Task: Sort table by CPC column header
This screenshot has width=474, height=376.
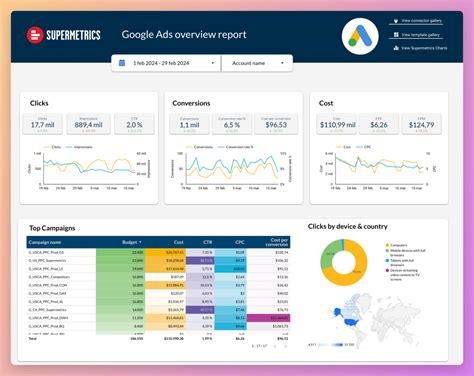Action: (x=240, y=242)
